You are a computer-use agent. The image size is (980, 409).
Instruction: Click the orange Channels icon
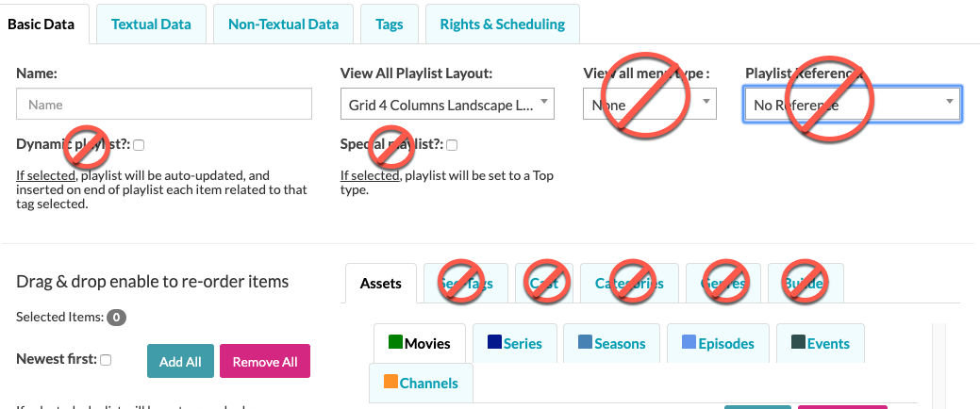point(390,382)
